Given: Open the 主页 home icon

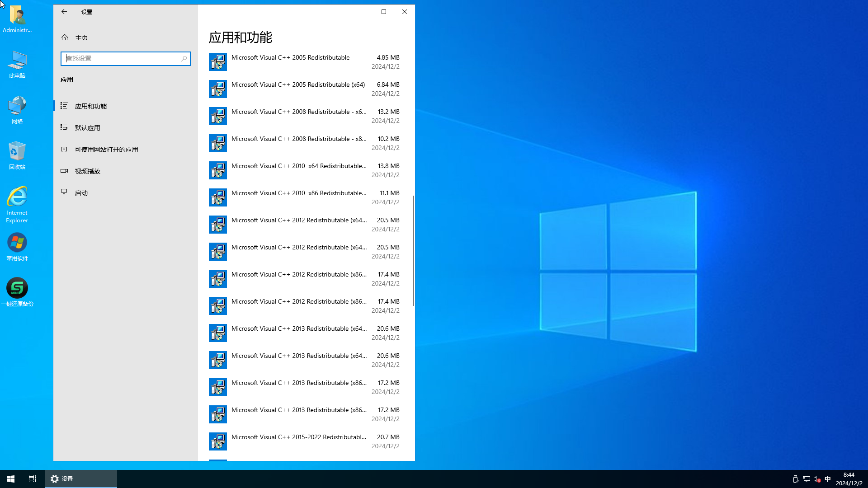Looking at the screenshot, I should (x=65, y=38).
